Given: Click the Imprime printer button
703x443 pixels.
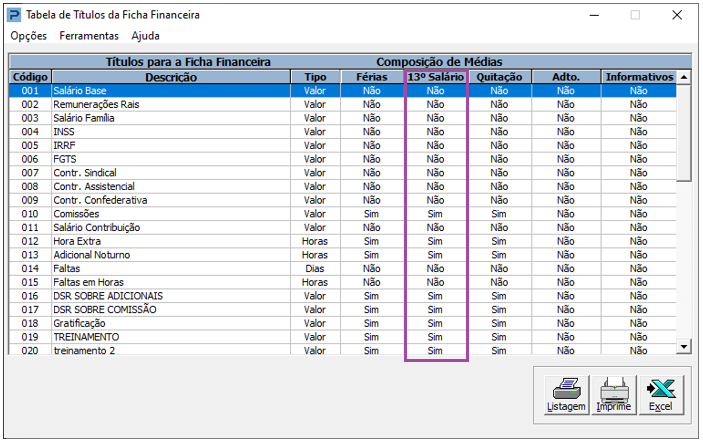Looking at the screenshot, I should (614, 395).
